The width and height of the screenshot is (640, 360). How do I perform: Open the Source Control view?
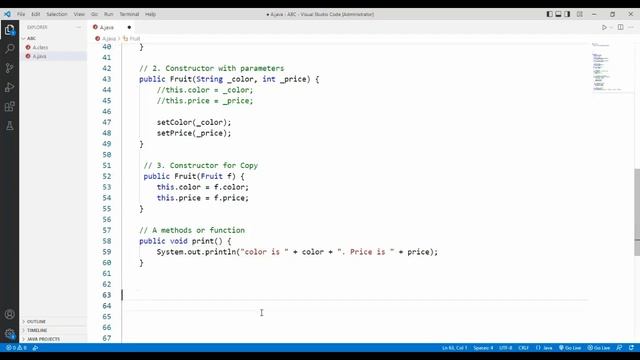click(x=9, y=68)
